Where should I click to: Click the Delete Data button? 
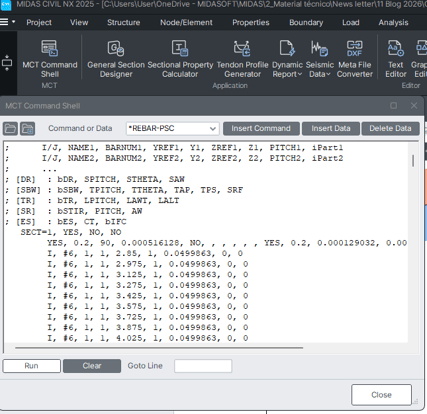[390, 128]
